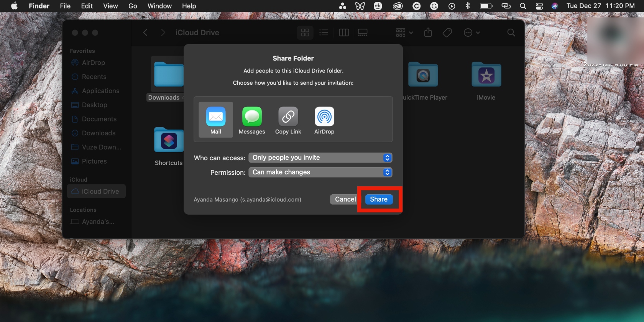The image size is (644, 322).
Task: Select the Shortcuts folder icon
Action: click(169, 140)
